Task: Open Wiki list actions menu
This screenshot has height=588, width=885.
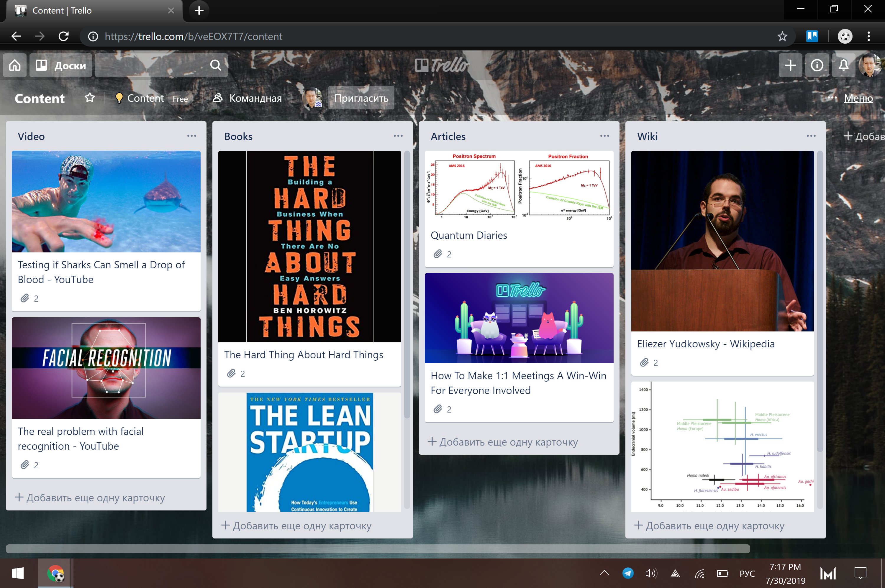Action: pos(811,136)
